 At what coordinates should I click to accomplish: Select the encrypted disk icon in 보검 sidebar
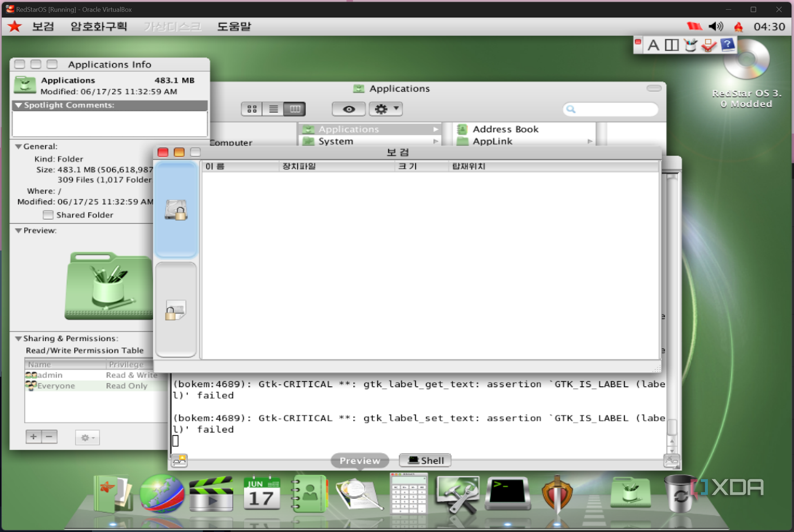176,210
